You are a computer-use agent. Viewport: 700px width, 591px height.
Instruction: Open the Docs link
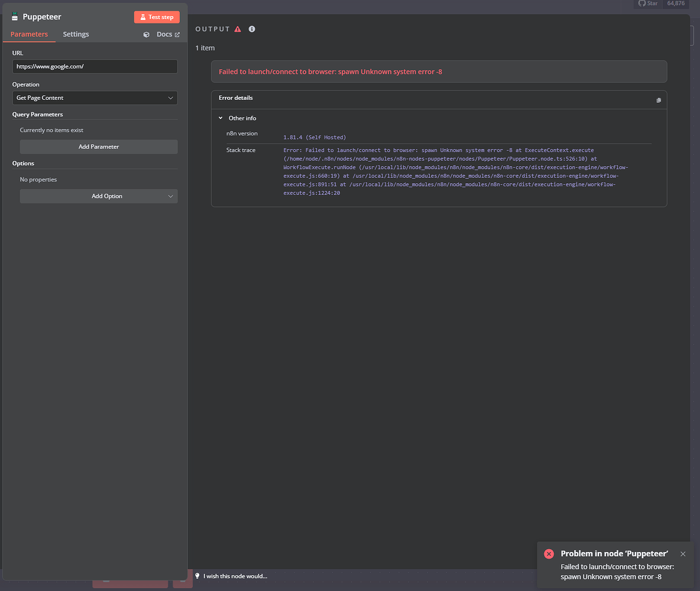coord(164,34)
